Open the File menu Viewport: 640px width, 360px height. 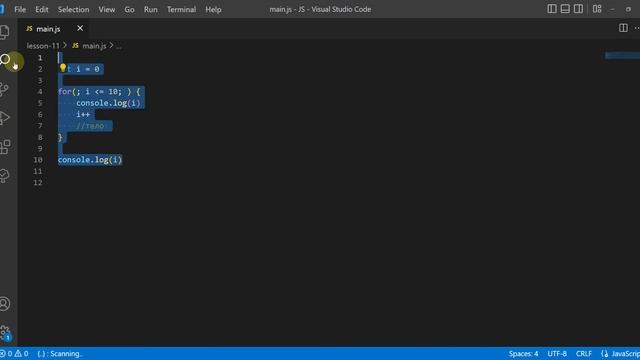click(x=20, y=9)
